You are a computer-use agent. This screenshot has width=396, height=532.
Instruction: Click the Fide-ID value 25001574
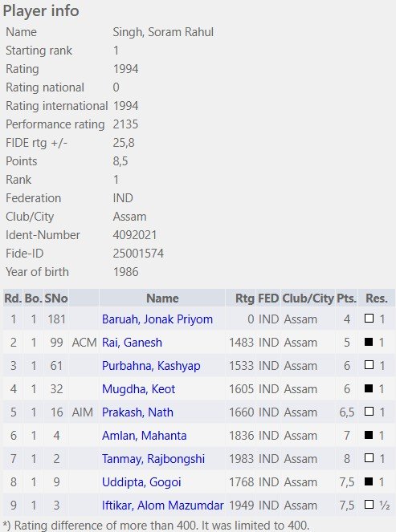[x=138, y=254]
